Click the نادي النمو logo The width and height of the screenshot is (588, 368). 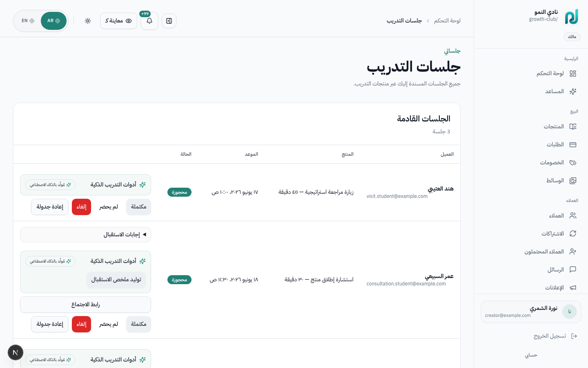(x=572, y=17)
